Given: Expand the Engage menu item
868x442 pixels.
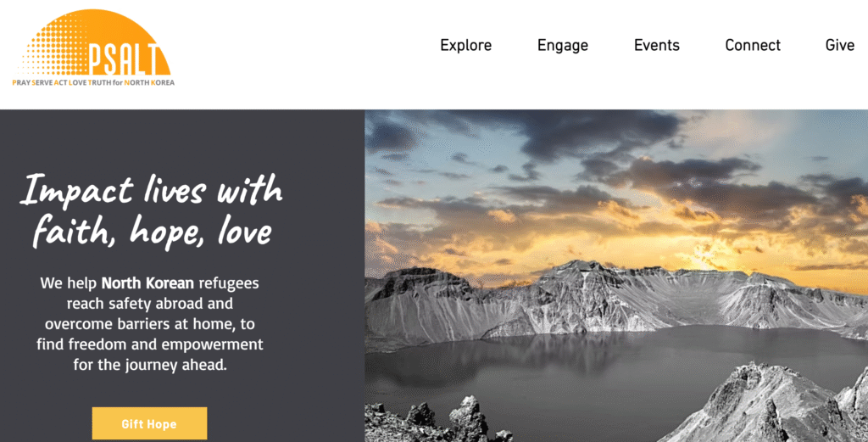Looking at the screenshot, I should coord(563,46).
